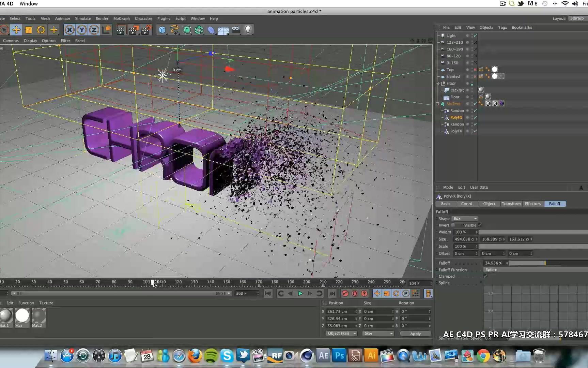Select the Move tool in toolbar
Viewport: 588px width, 368px height.
pyautogui.click(x=16, y=30)
